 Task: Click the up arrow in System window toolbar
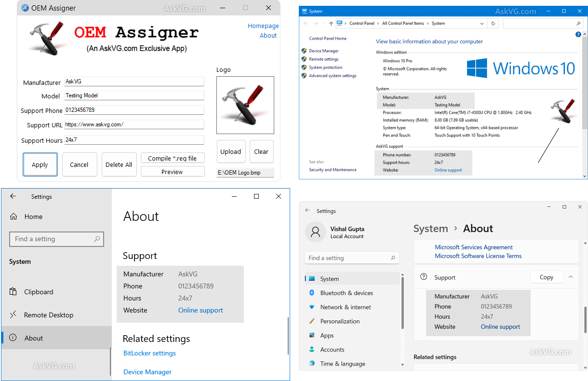[x=331, y=23]
